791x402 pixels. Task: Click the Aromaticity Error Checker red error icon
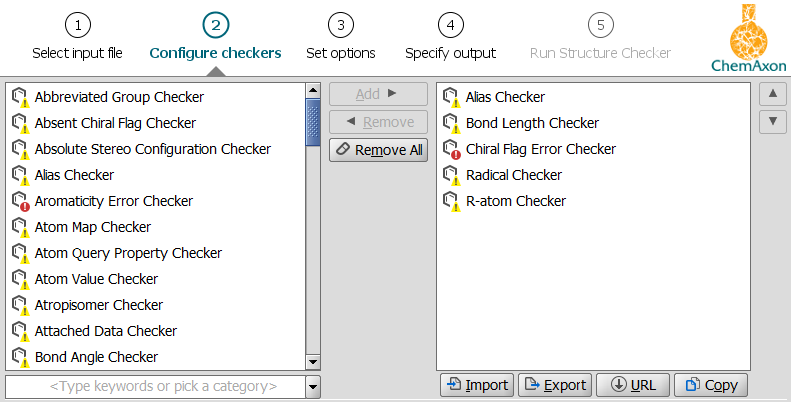click(x=19, y=202)
